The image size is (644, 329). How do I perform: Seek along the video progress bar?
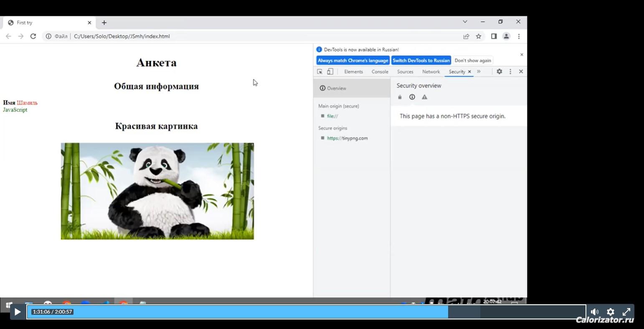pos(307,312)
